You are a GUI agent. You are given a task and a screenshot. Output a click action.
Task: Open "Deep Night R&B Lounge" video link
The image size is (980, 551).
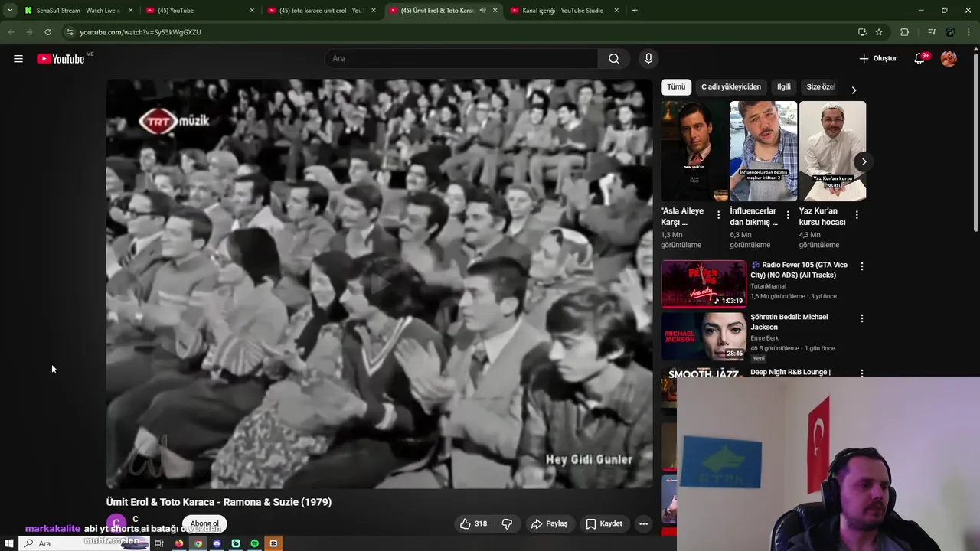tap(790, 372)
